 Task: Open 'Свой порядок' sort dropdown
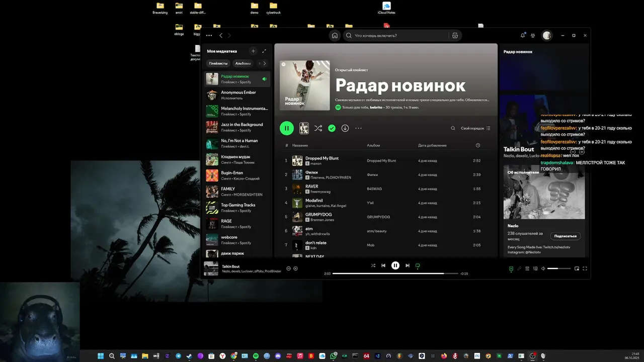[x=475, y=128]
